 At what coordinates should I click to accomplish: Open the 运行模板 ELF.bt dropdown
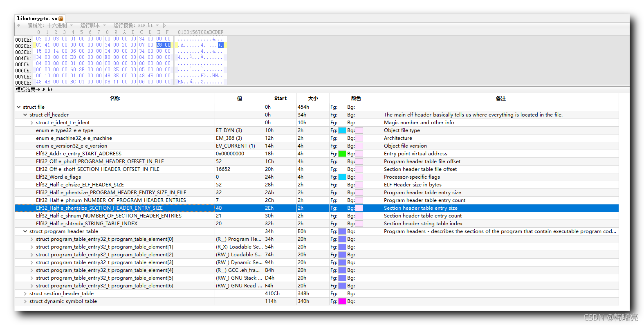pyautogui.click(x=136, y=25)
